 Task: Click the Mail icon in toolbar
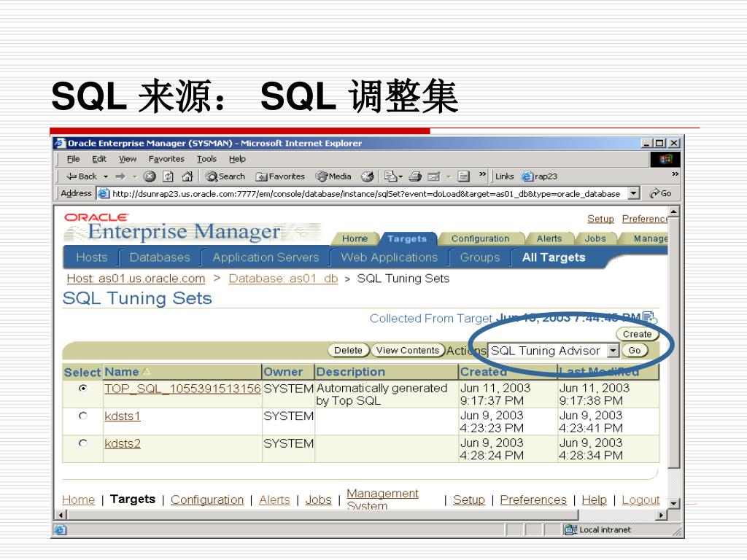[390, 176]
